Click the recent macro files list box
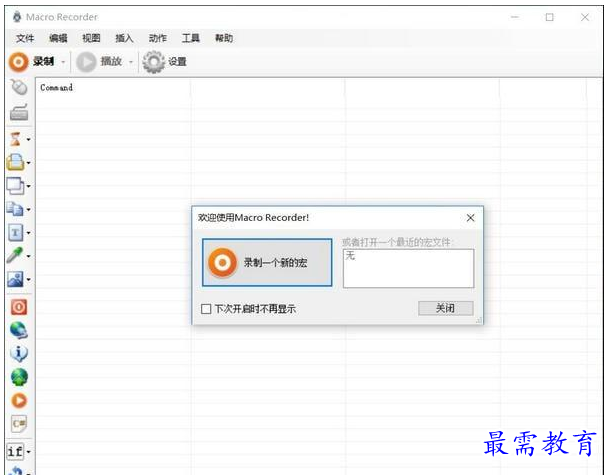The width and height of the screenshot is (605, 475). [408, 268]
